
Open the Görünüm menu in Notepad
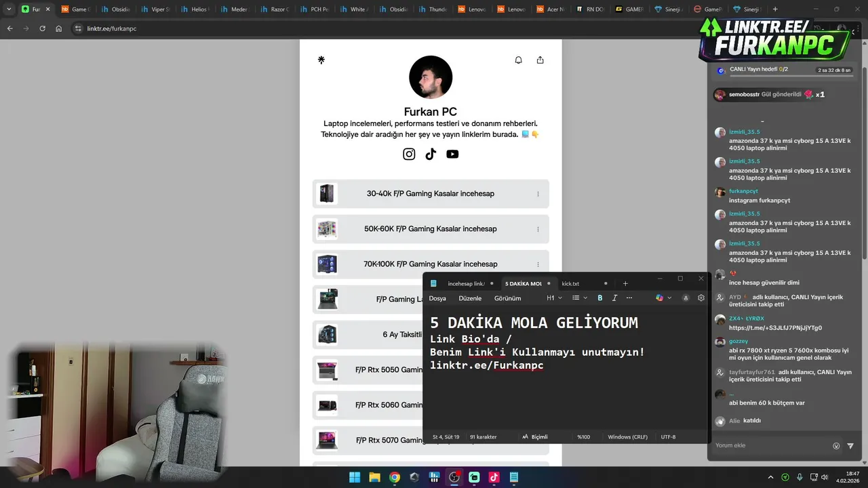point(507,298)
